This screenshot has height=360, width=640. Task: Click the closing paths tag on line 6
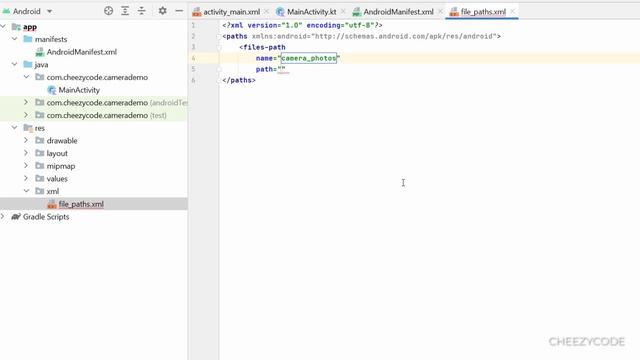click(x=239, y=80)
